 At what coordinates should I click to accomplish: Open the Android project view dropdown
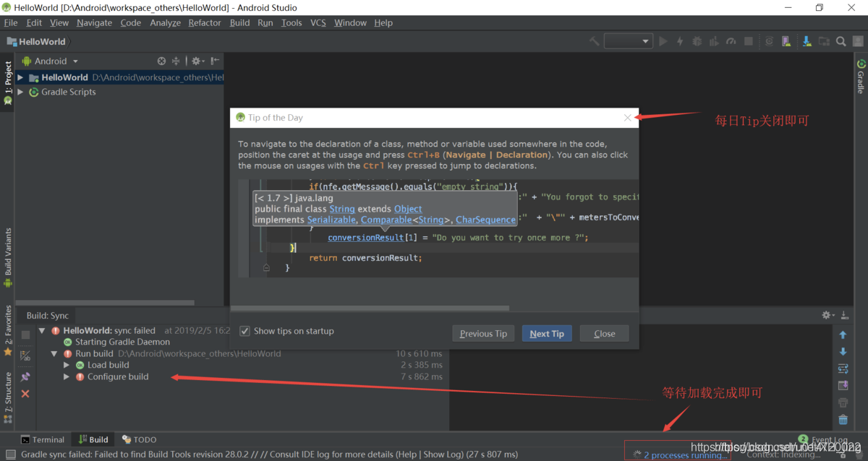click(x=50, y=61)
